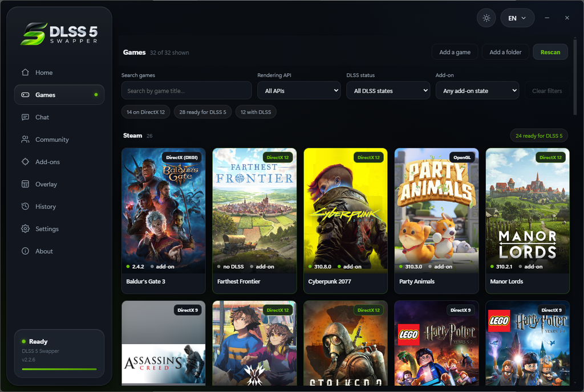
Task: Click the DLSS 5 Swapper logo
Action: tap(59, 34)
